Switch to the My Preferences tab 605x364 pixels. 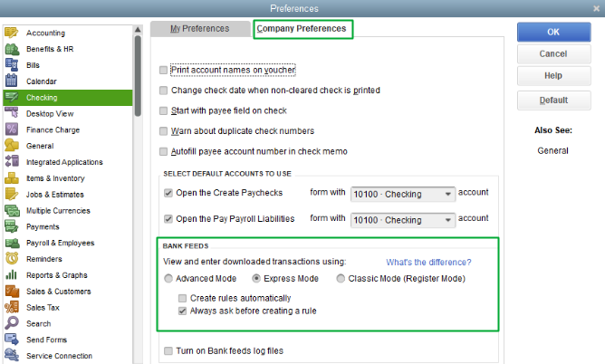coord(199,29)
